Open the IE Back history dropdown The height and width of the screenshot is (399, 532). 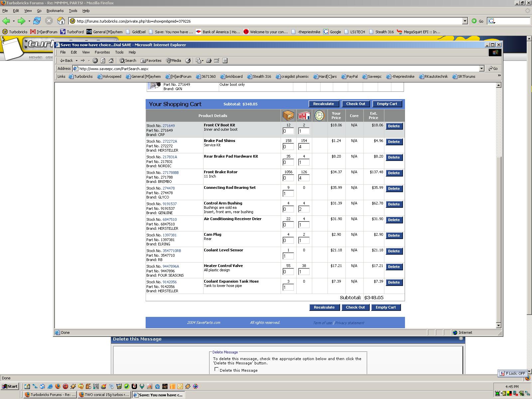tap(76, 61)
